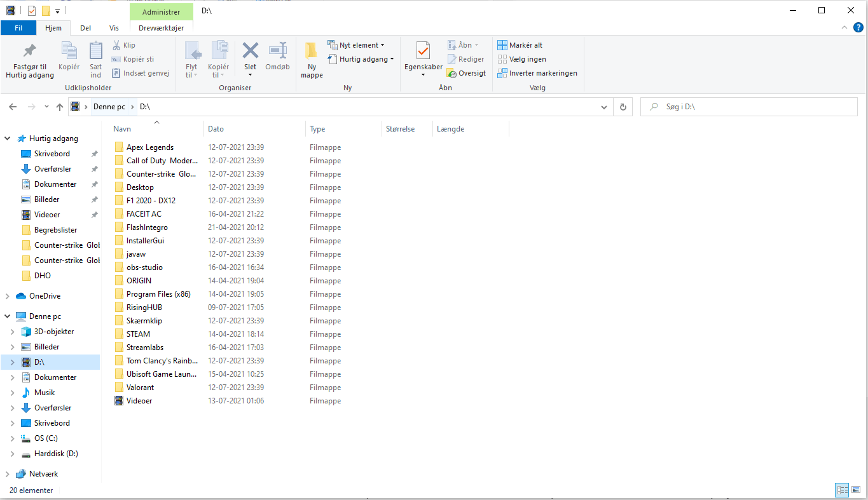This screenshot has height=500, width=868.
Task: Switch to the Del ribbon tab
Action: [x=85, y=28]
